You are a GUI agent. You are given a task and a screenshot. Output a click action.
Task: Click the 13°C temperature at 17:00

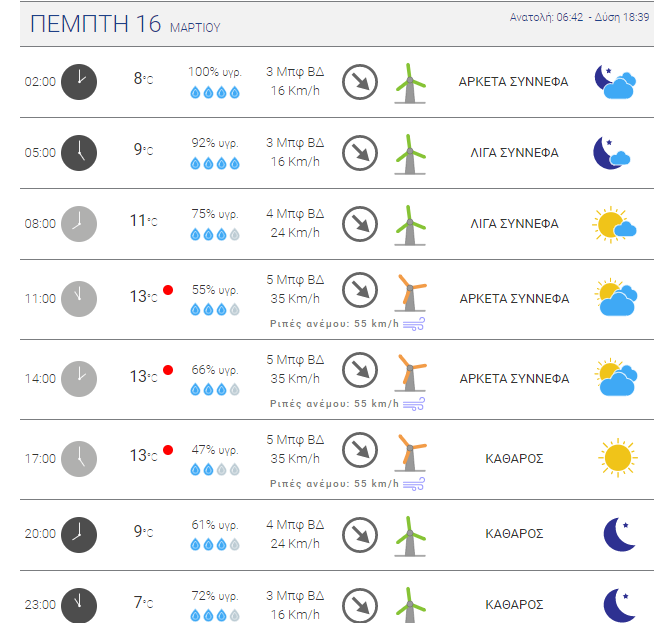144,456
